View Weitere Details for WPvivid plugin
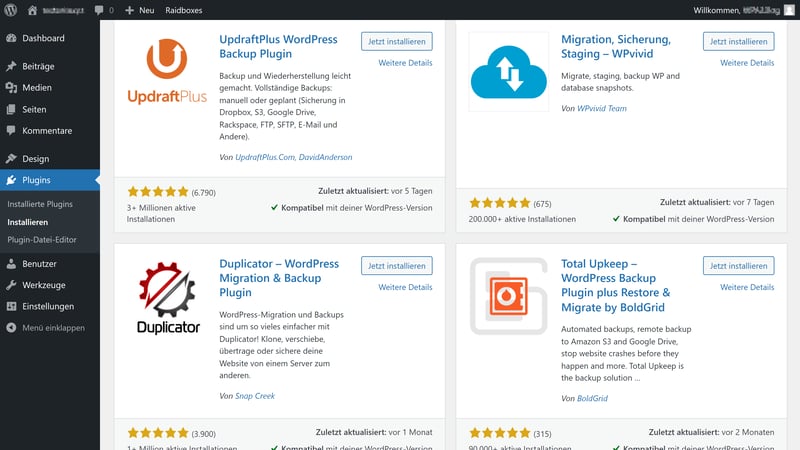Screen dimensions: 800x450 pos(747,63)
